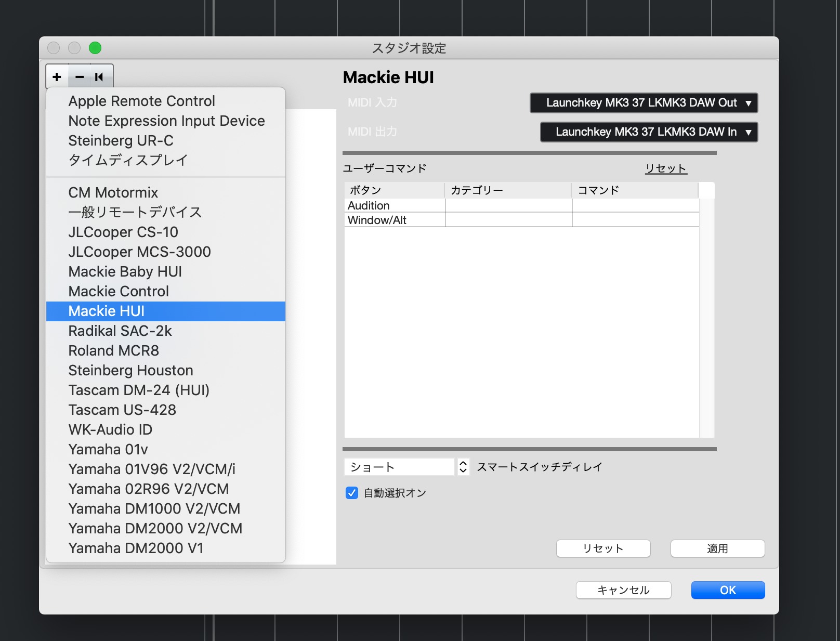Image resolution: width=840 pixels, height=641 pixels.
Task: Choose Yamaha 01V96 V2/VCM/i
Action: (166, 469)
